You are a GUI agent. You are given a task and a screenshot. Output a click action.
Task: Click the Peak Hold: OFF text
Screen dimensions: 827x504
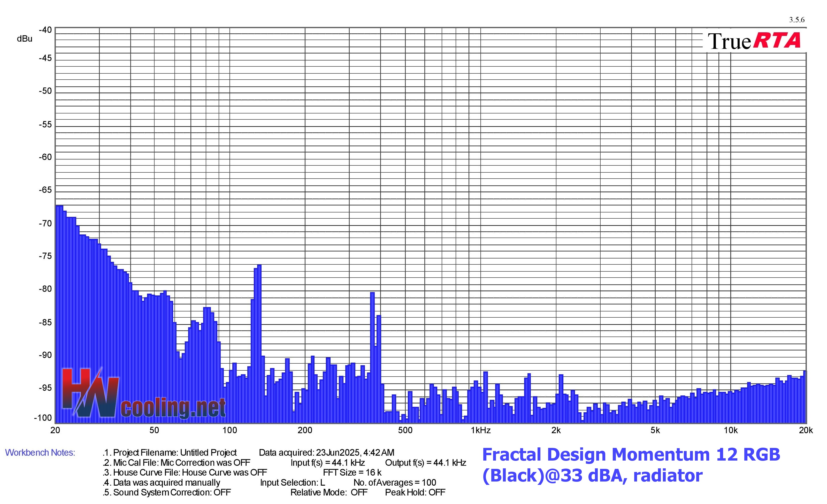click(415, 492)
